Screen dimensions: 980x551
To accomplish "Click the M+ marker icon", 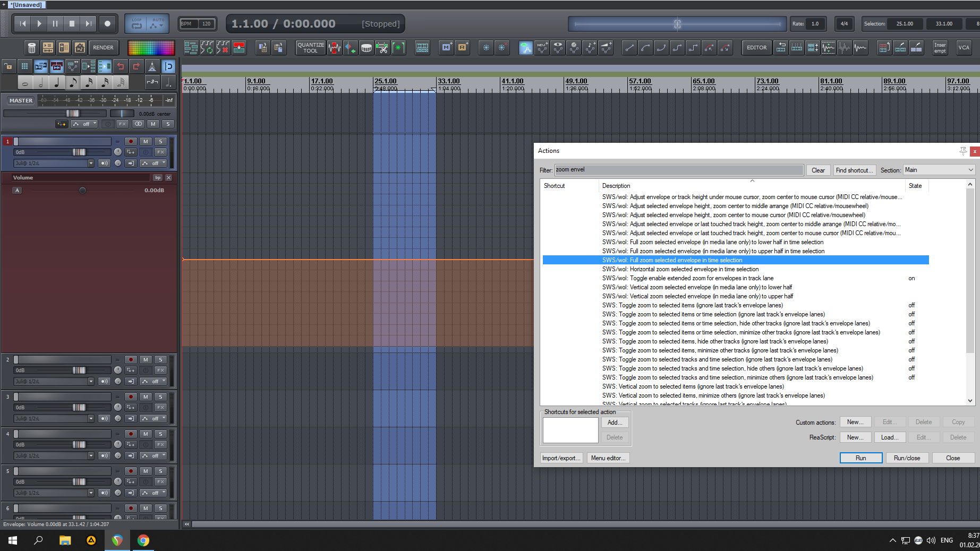I will [x=446, y=48].
